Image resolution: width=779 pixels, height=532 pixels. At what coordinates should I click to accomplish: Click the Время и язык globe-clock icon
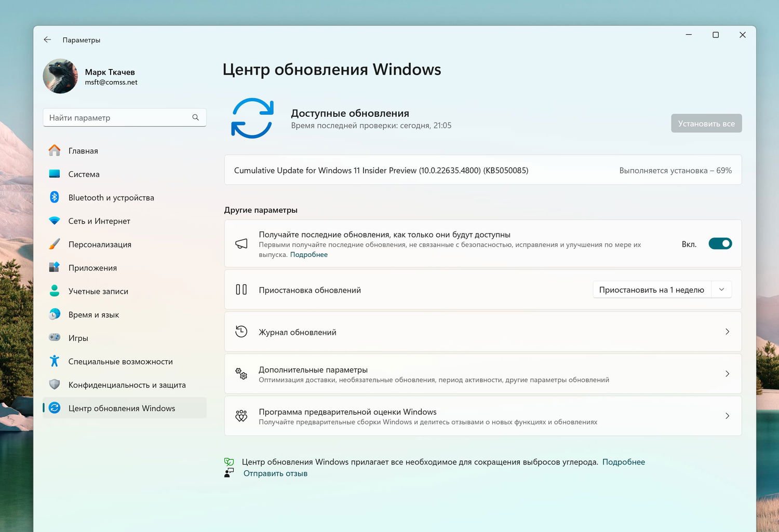(x=55, y=314)
